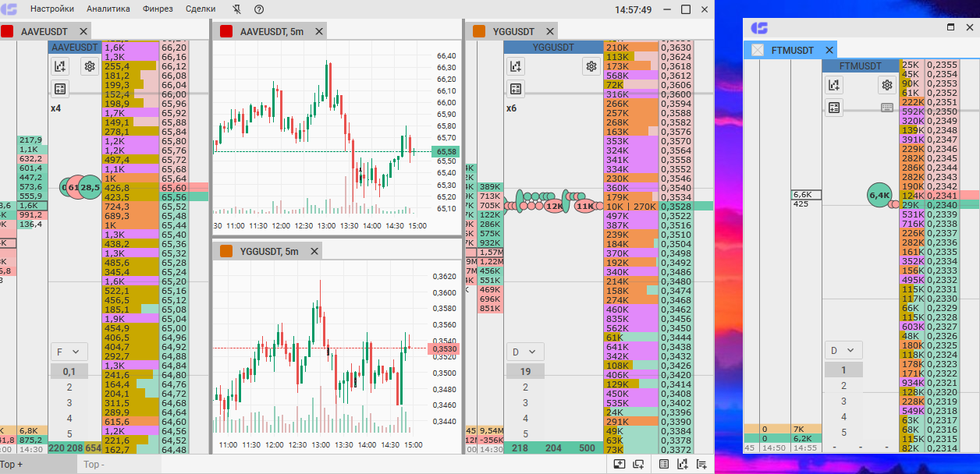Click the add-chart icon in bottom toolbar

(x=682, y=464)
